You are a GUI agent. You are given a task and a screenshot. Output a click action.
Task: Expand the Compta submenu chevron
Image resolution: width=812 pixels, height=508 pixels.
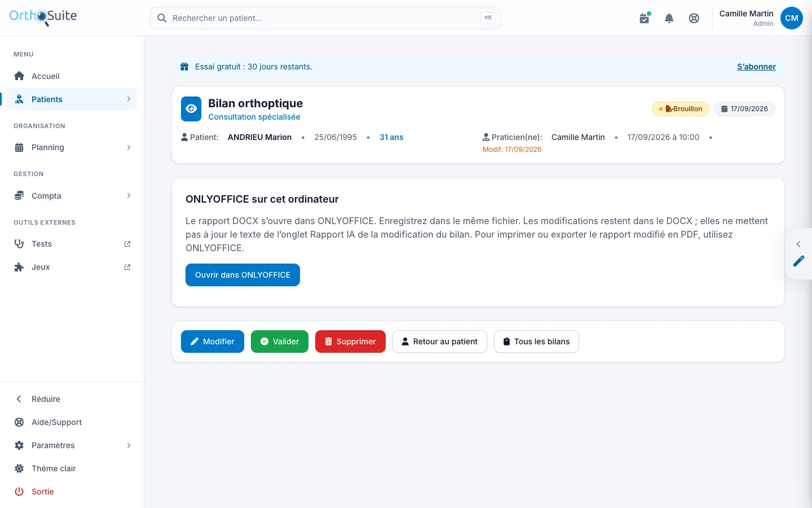(129, 196)
